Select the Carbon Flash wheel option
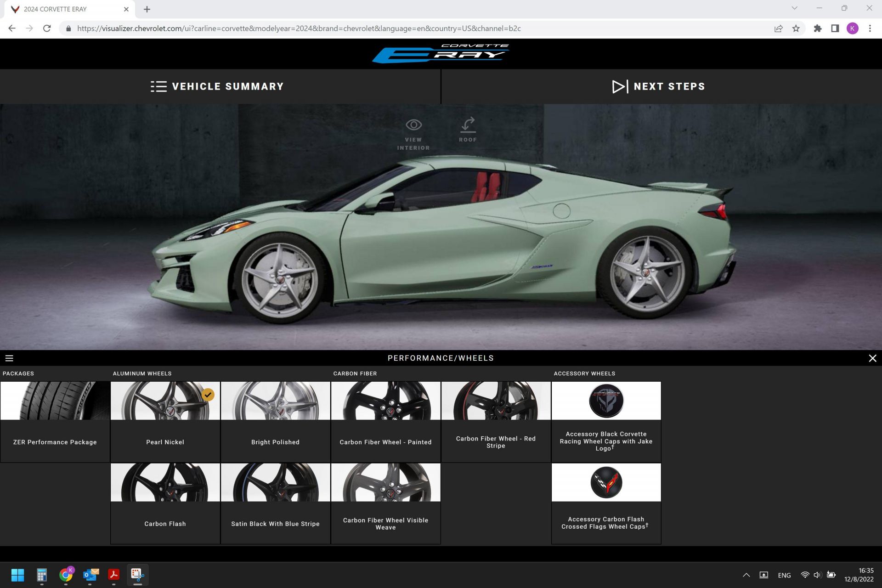882x588 pixels. (x=165, y=482)
